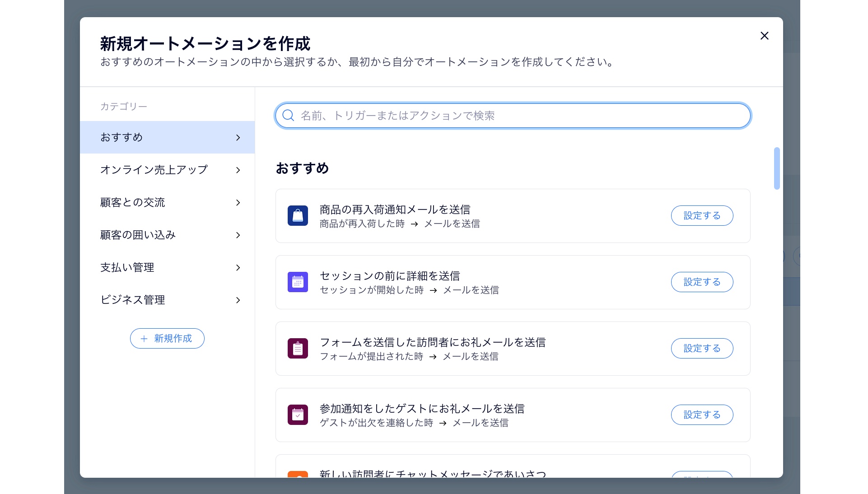The width and height of the screenshot is (868, 494).
Task: Expand the 顧客の囲い込み chevron
Action: (x=238, y=235)
